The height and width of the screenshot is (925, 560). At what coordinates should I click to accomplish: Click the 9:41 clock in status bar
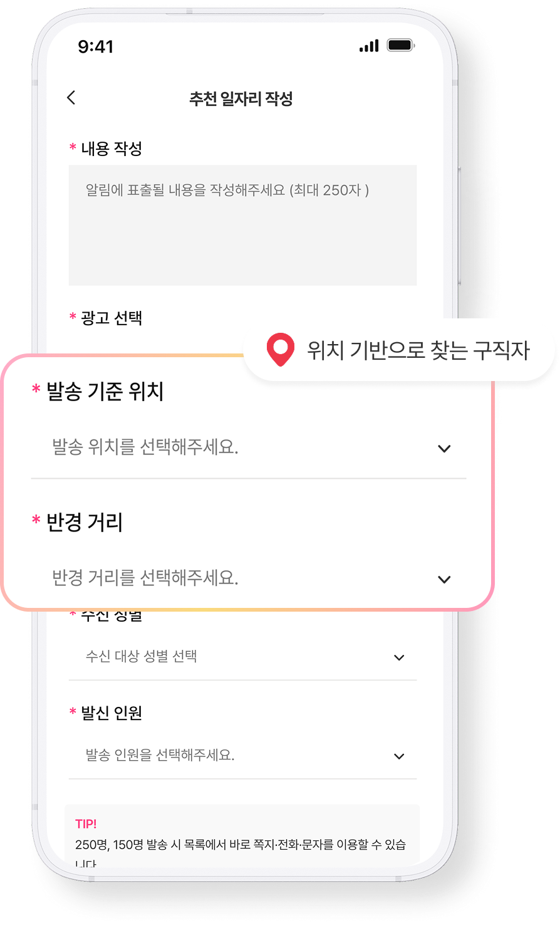tap(96, 46)
